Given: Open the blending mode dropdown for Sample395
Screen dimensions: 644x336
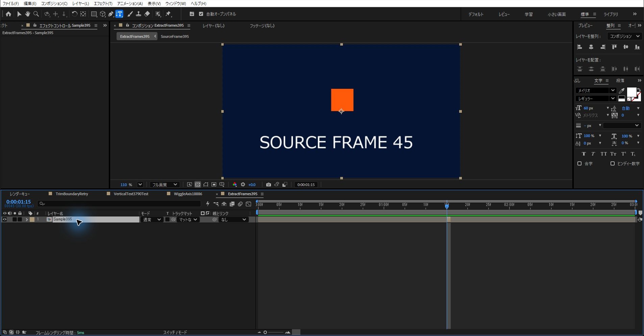Looking at the screenshot, I should point(152,219).
